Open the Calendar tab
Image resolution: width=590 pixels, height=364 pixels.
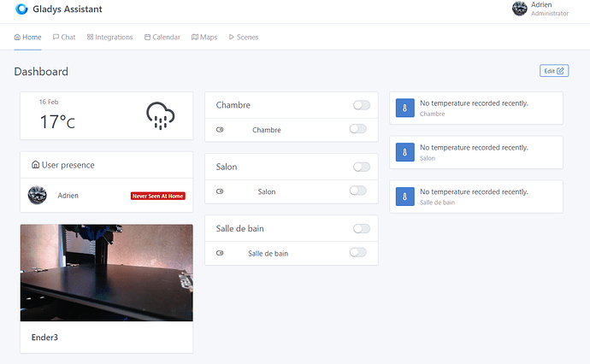(162, 38)
